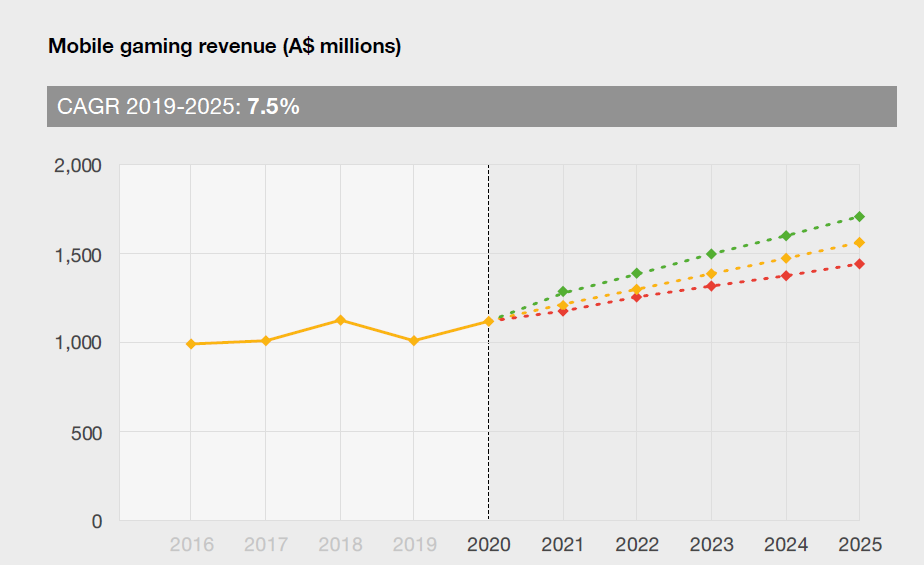Select the Mobile gaming revenue chart title
The height and width of the screenshot is (565, 924).
225,47
